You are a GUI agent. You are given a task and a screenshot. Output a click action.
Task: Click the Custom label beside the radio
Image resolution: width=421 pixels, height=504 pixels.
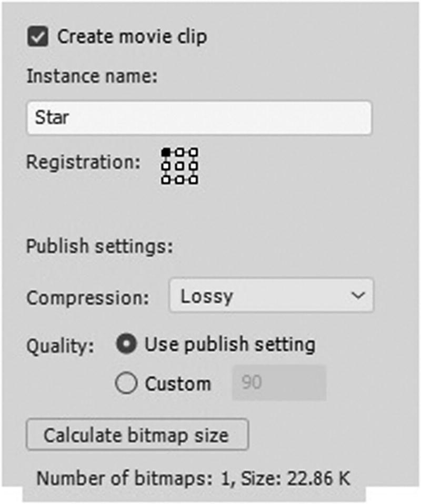click(178, 383)
